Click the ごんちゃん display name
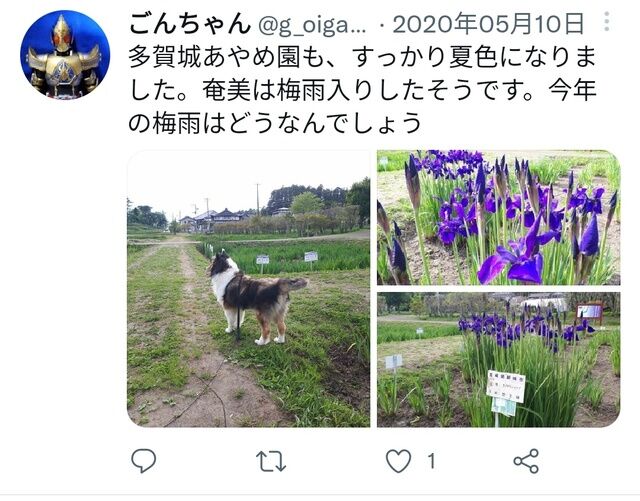The height and width of the screenshot is (501, 640). [x=190, y=24]
